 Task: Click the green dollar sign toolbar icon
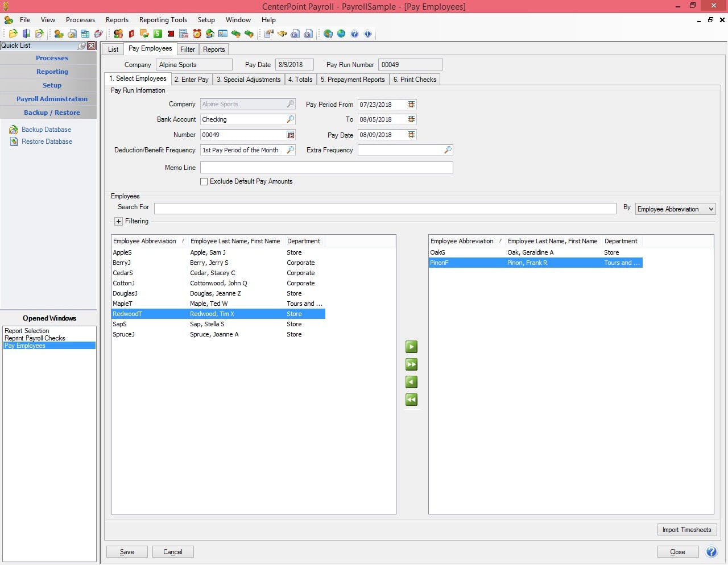pyautogui.click(x=156, y=34)
